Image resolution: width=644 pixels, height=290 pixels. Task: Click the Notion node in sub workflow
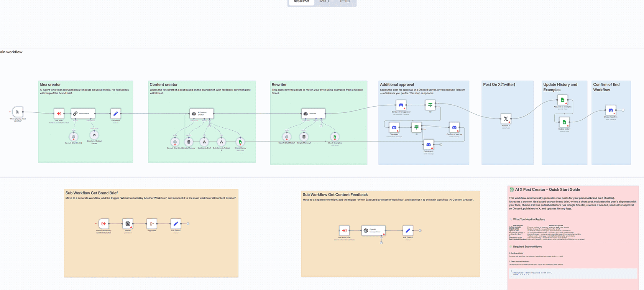click(x=128, y=224)
